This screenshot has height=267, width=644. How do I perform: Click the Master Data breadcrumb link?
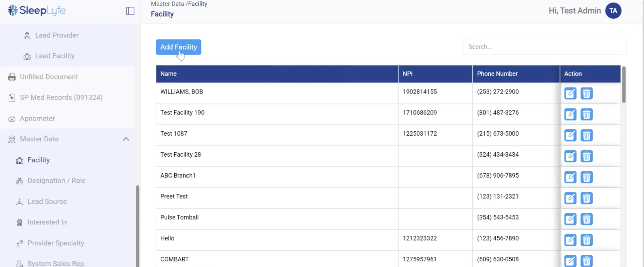pyautogui.click(x=167, y=4)
